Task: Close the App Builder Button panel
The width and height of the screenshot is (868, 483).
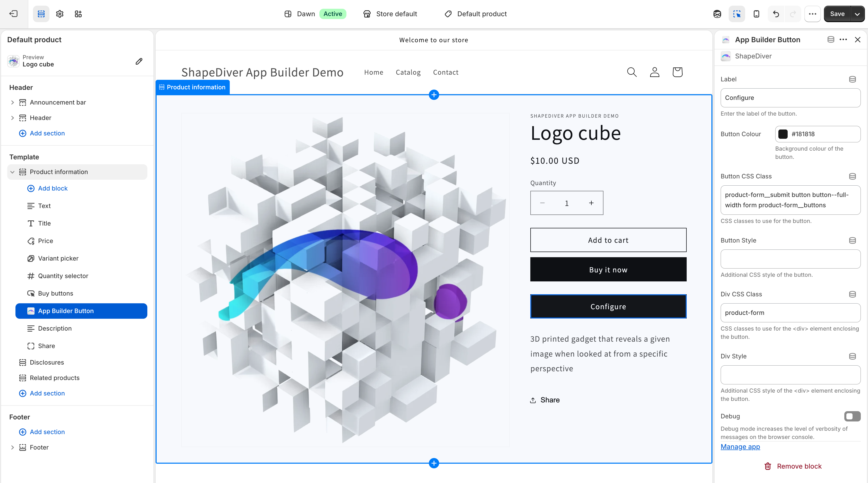Action: pos(858,40)
